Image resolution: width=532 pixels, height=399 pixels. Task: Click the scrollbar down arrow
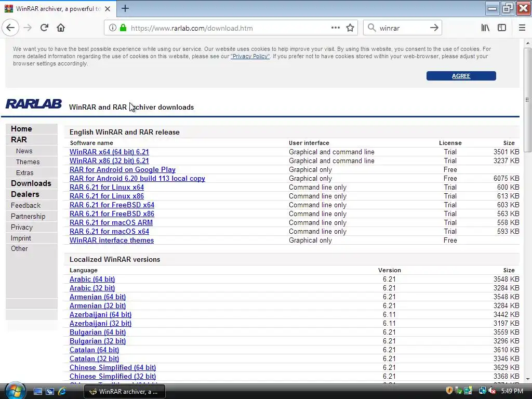click(x=527, y=379)
